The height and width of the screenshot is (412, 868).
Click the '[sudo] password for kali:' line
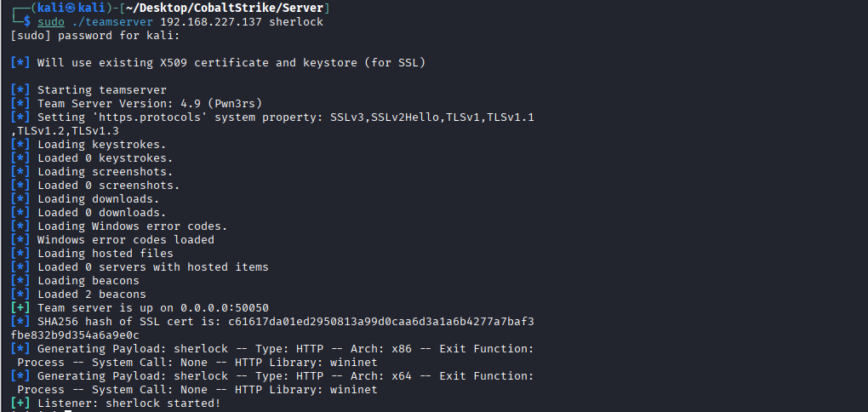click(x=95, y=35)
